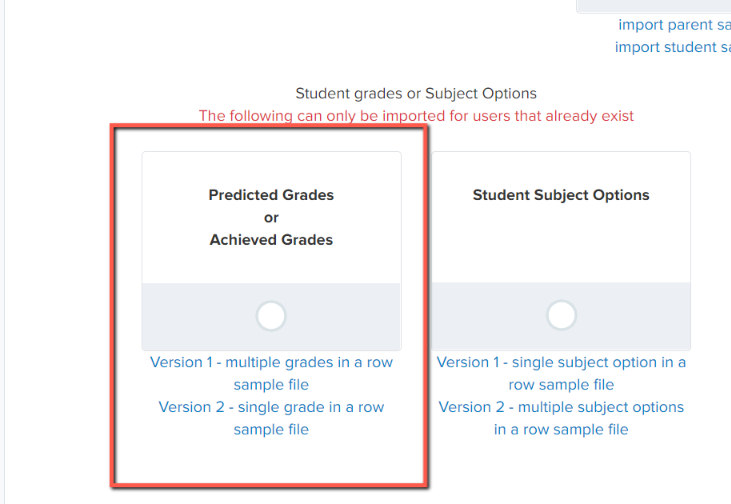Click the 'or' text between grade types
The width and height of the screenshot is (731, 504).
(271, 218)
